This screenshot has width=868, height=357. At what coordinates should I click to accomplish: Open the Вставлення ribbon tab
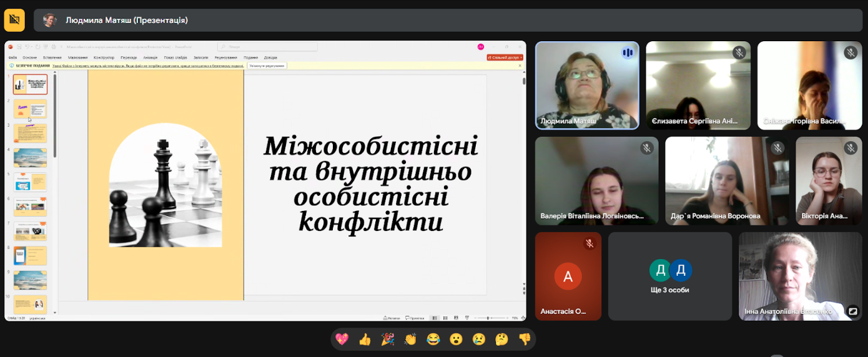[52, 57]
